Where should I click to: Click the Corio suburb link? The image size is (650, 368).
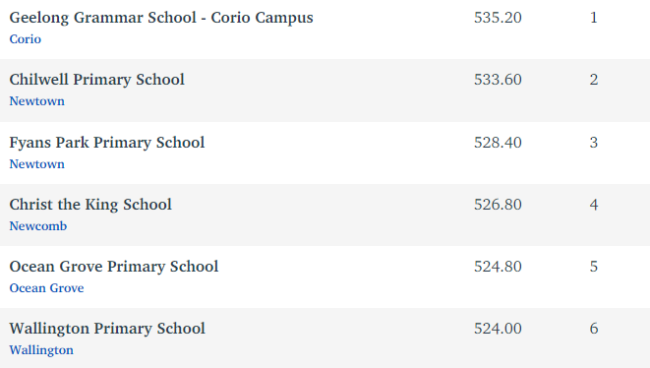click(25, 39)
